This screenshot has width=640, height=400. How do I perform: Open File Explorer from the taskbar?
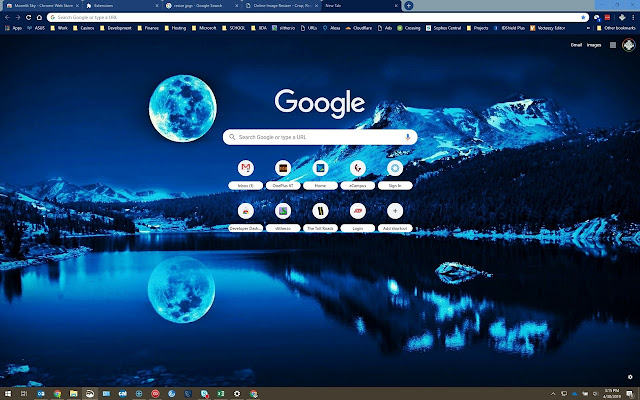tap(73, 394)
